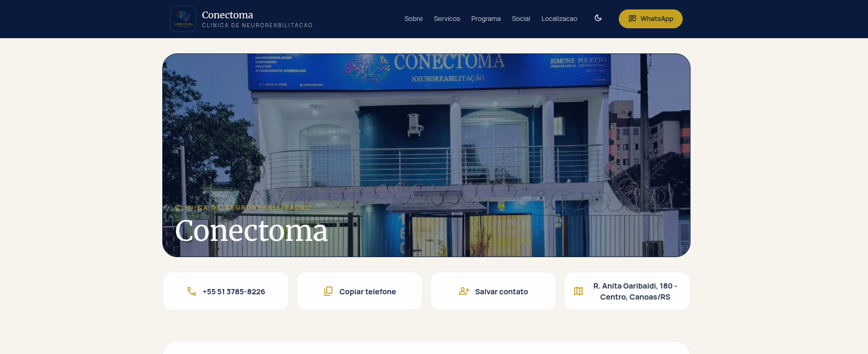Click the large Conectoma hero title
868x354 pixels.
click(251, 231)
